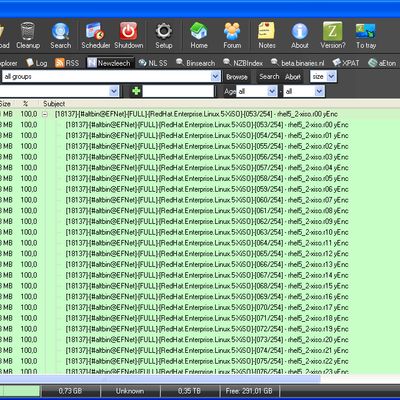Select the row ending rhel5_2-xiso.r22 yEnc
This screenshot has width=400, height=400.
tap(200, 361)
